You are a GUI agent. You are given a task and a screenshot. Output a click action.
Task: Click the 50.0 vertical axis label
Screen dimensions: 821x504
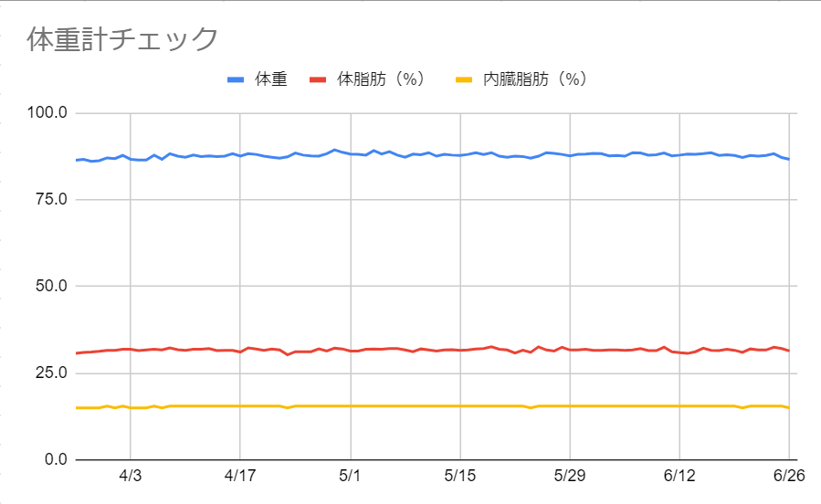(x=51, y=286)
